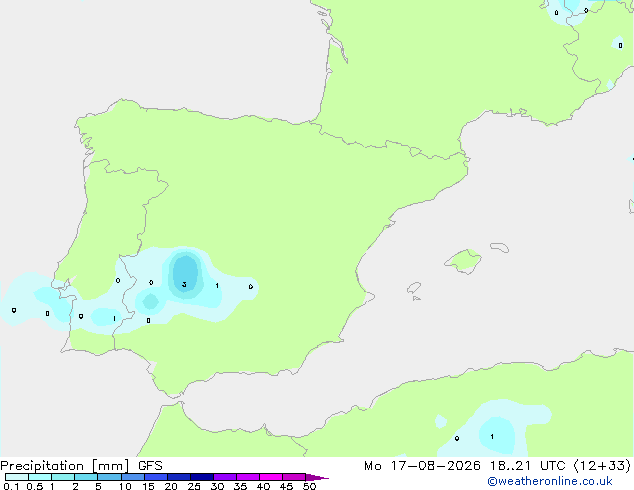The image size is (634, 490).
Task: Select the 0.5–1 mm legend swatch
Action: tap(40, 477)
